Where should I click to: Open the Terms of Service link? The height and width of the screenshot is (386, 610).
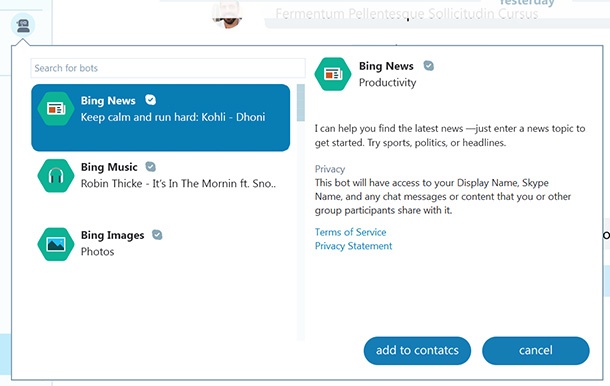click(351, 232)
